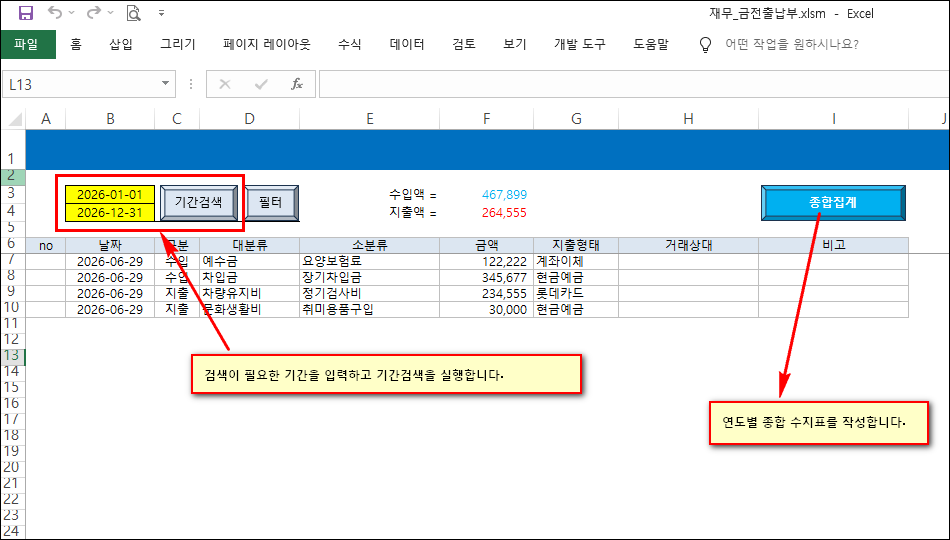
Task: Select column I header
Action: [834, 119]
